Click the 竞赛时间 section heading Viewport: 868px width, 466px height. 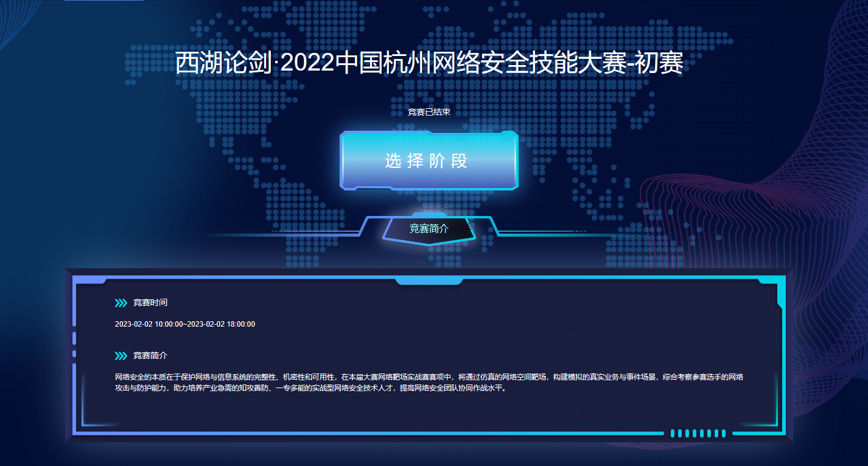(x=150, y=303)
